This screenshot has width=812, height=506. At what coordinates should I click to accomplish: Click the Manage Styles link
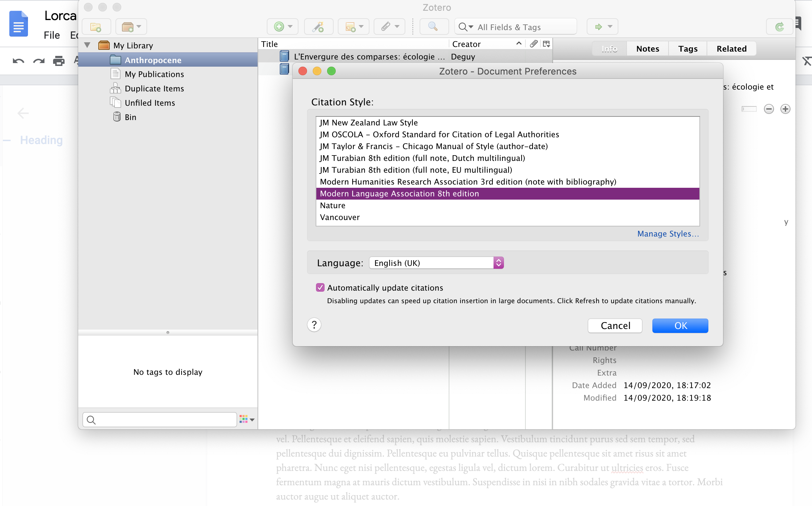click(x=668, y=234)
